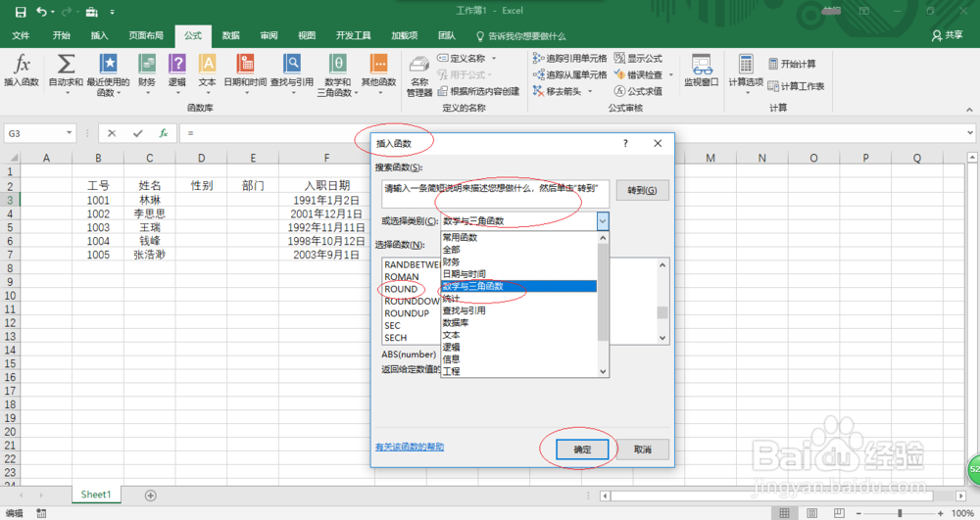Click Error Checking (错误检查)

pyautogui.click(x=638, y=74)
